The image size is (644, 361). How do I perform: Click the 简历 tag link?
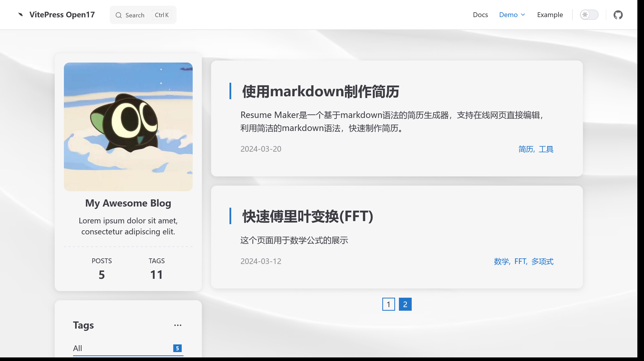(x=526, y=149)
